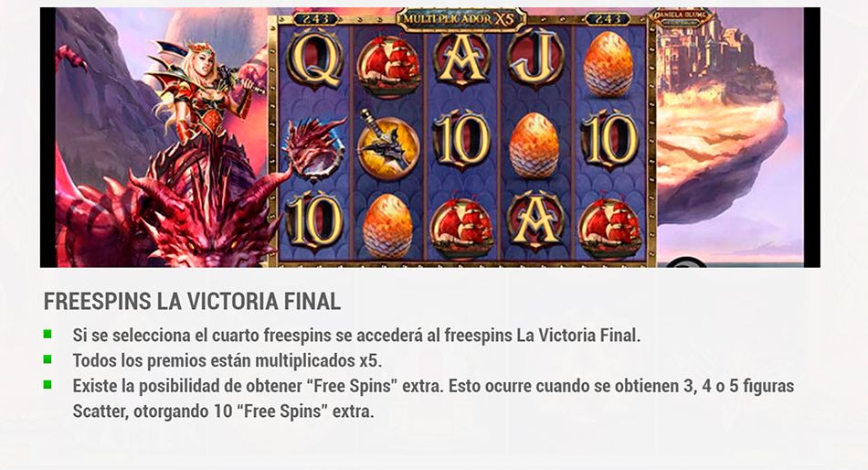Click the red dragon head symbol
The width and height of the screenshot is (868, 470).
tap(313, 147)
